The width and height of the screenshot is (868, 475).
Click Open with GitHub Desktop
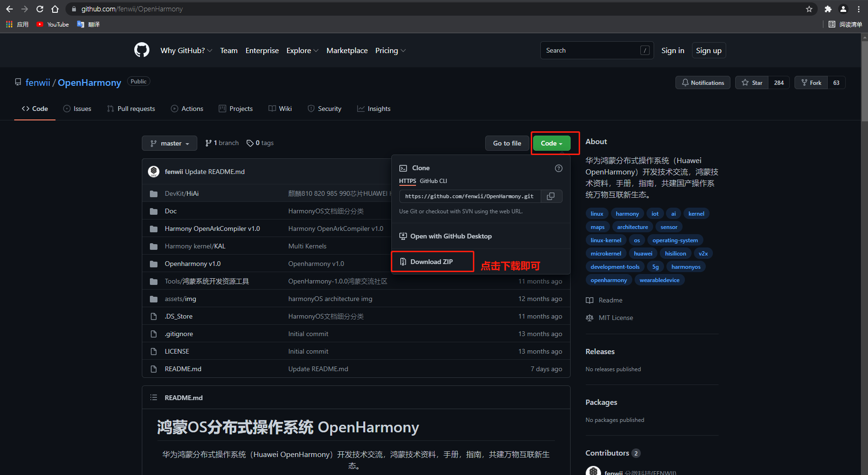(445, 236)
